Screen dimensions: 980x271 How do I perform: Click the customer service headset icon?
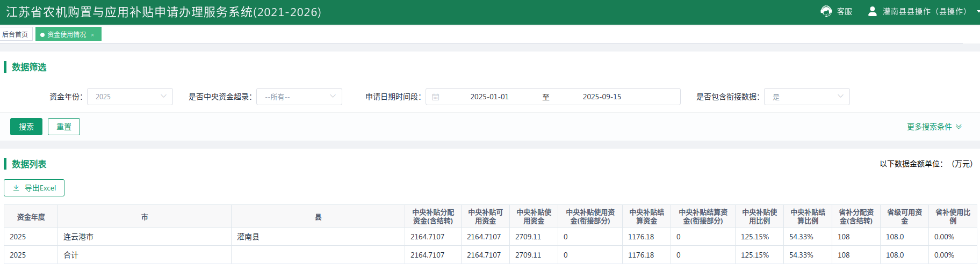pyautogui.click(x=826, y=11)
